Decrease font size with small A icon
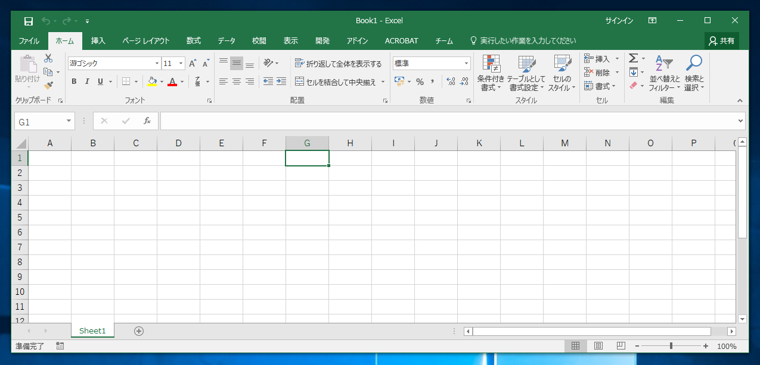 pyautogui.click(x=206, y=63)
